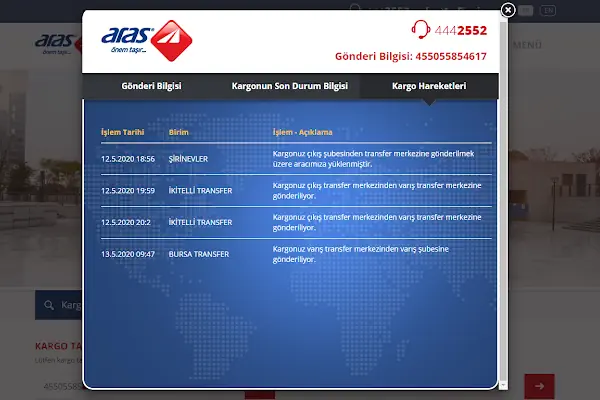Open the MENÜ in background page
This screenshot has height=400, width=600.
(x=527, y=45)
